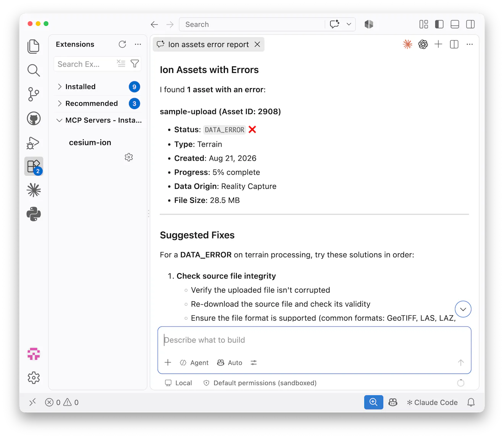Open the Explorer view in activity bar
This screenshot has width=504, height=438.
[34, 46]
